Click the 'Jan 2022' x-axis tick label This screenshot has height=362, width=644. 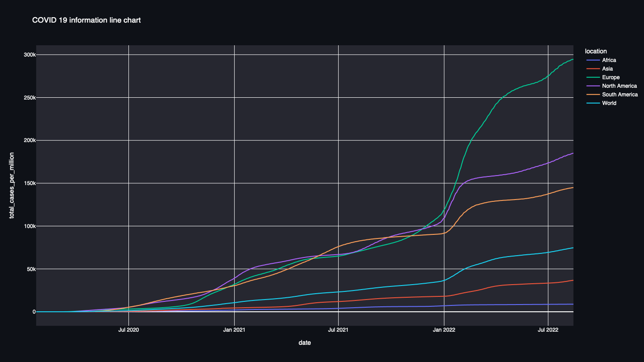(x=444, y=330)
